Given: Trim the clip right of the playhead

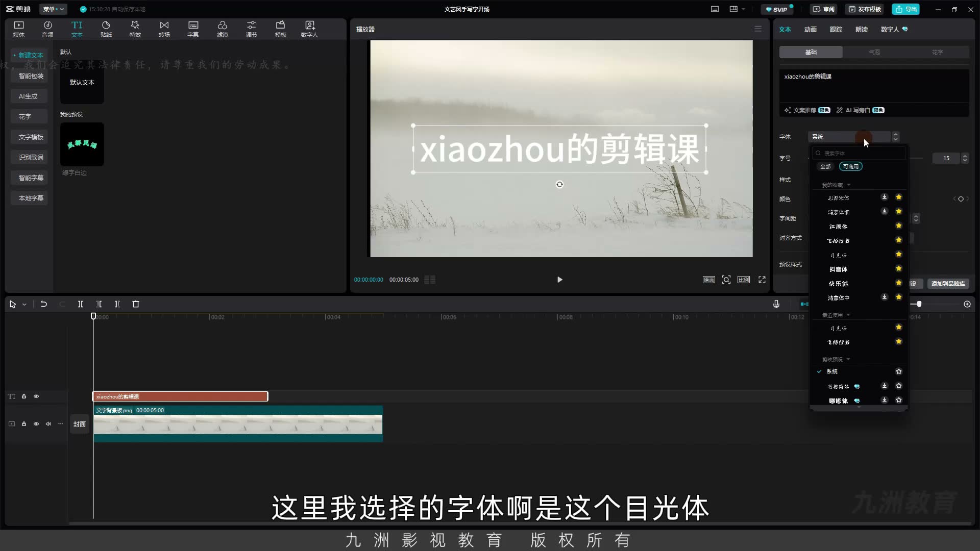Looking at the screenshot, I should tap(117, 304).
